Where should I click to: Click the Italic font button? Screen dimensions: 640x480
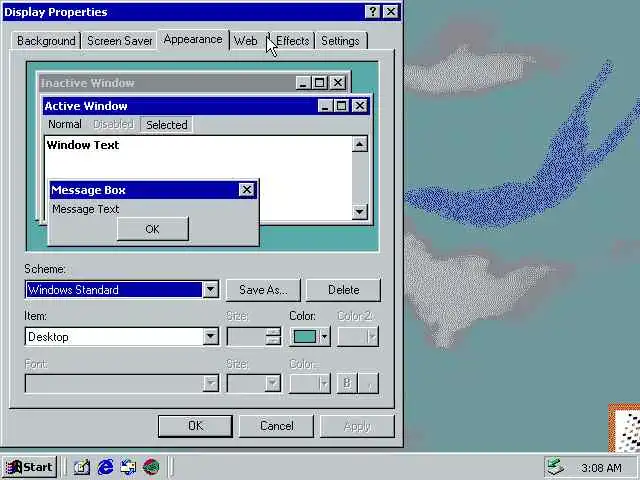click(x=369, y=383)
